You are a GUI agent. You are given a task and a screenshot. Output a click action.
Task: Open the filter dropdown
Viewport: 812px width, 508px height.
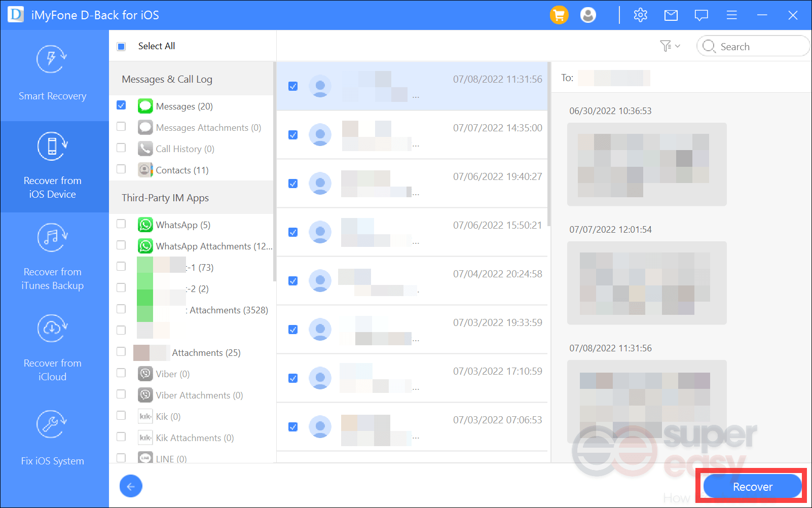point(670,46)
